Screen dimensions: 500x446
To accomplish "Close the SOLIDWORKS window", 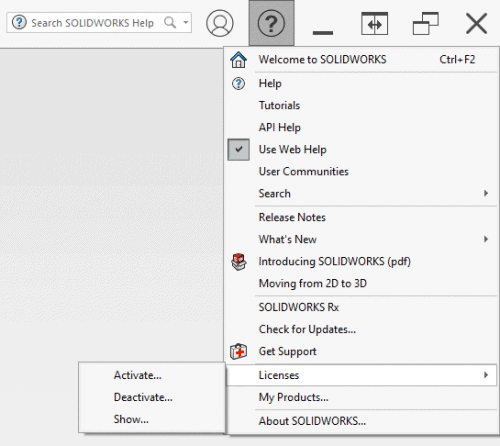I will pos(477,23).
